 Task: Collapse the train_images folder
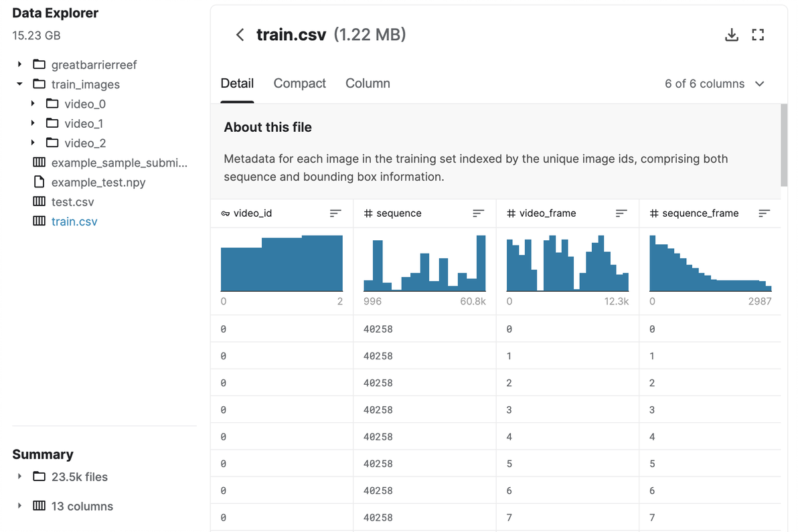pyautogui.click(x=19, y=84)
